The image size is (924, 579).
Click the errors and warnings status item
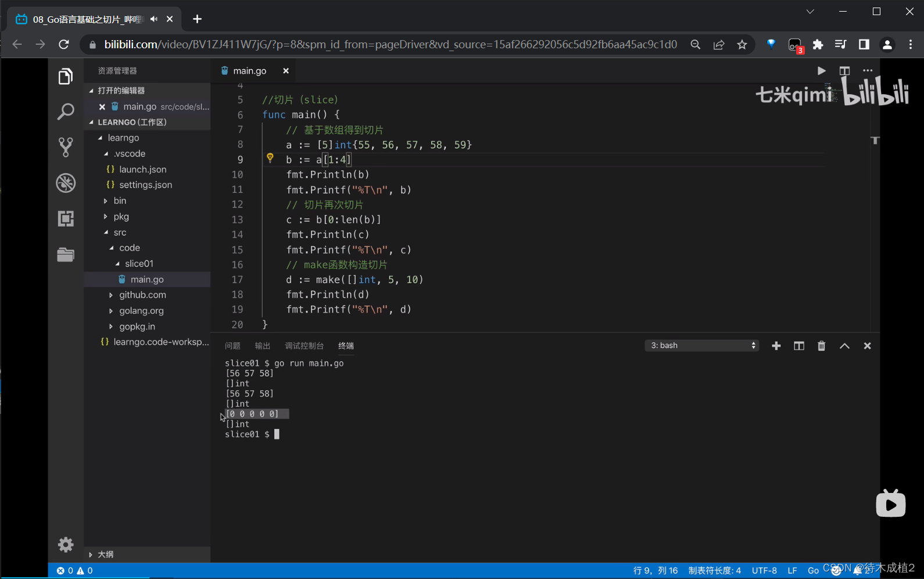[74, 571]
